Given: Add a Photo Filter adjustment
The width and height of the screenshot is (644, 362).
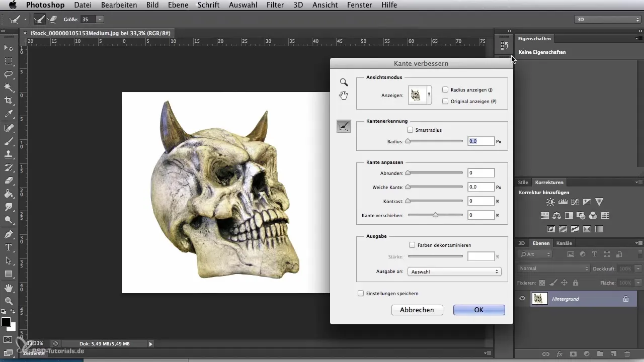Looking at the screenshot, I should [581, 216].
